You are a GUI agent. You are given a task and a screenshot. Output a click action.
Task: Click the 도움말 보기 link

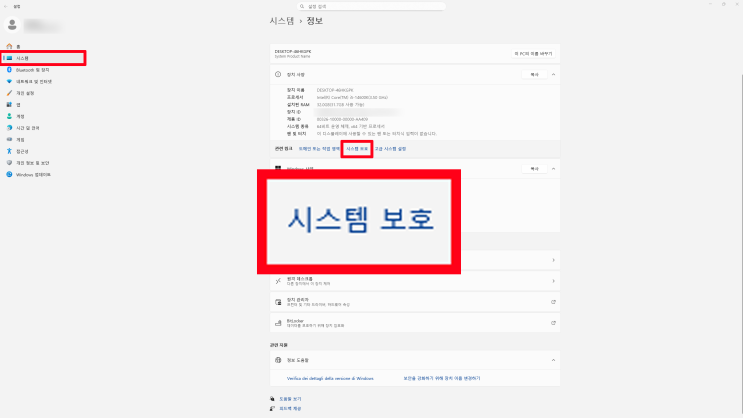click(290, 399)
